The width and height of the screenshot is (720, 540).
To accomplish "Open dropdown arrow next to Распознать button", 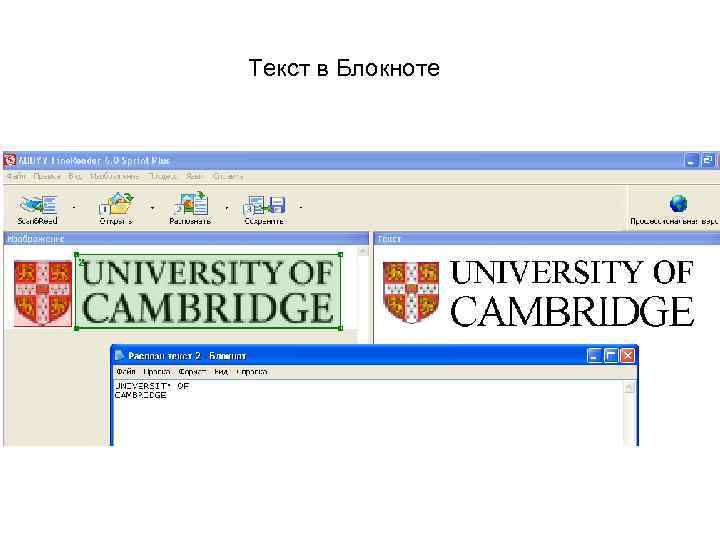I will point(226,208).
